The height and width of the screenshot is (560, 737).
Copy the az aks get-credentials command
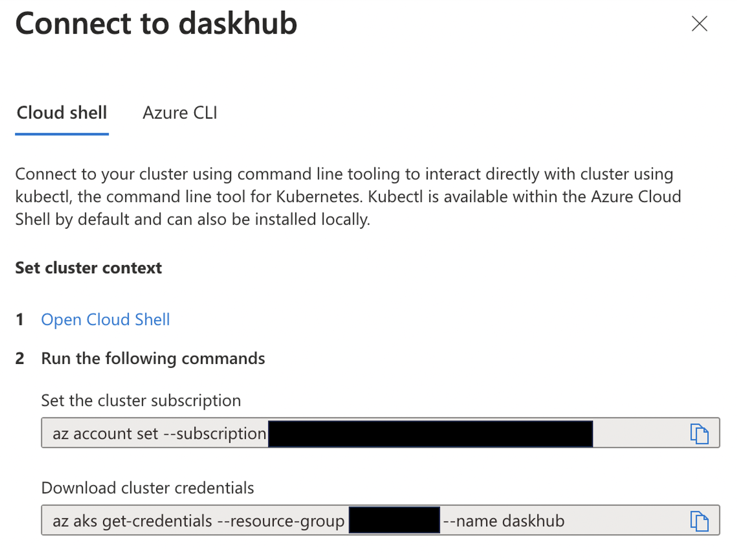[699, 521]
